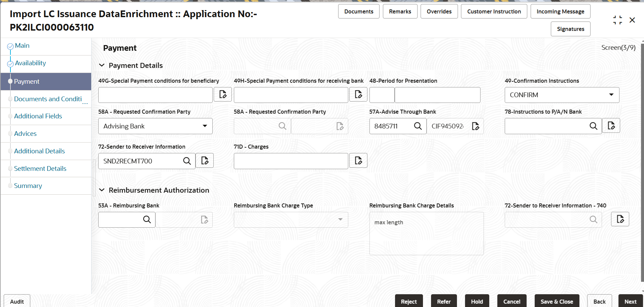
Task: Open editor icon for 72 Sender Information 740
Action: coord(620,219)
